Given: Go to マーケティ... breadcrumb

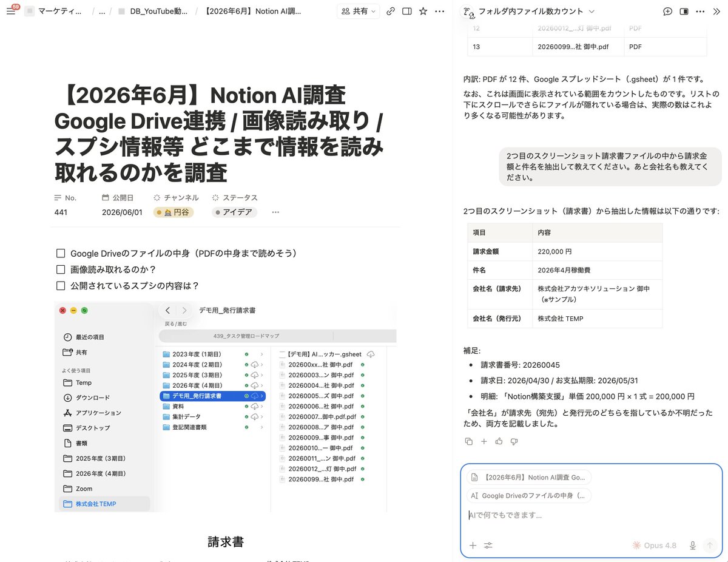Looking at the screenshot, I should (x=59, y=11).
